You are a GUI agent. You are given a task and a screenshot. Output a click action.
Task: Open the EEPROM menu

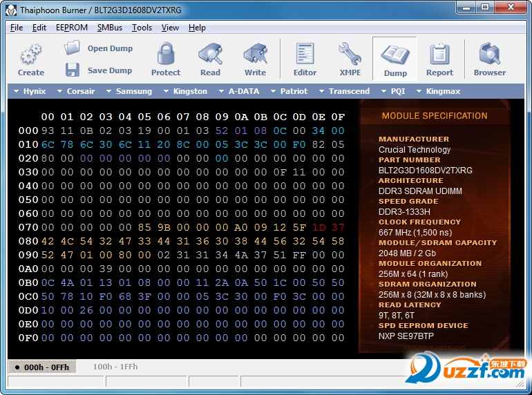coord(72,28)
